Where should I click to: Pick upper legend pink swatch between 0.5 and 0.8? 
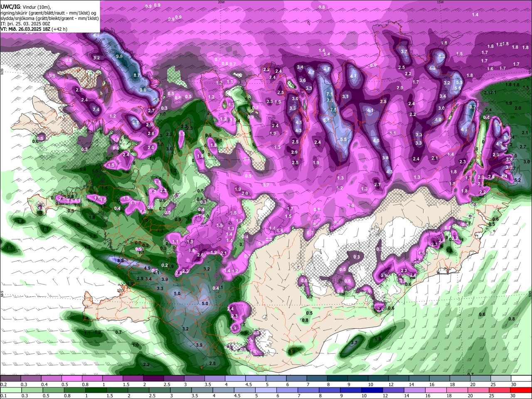(71, 379)
